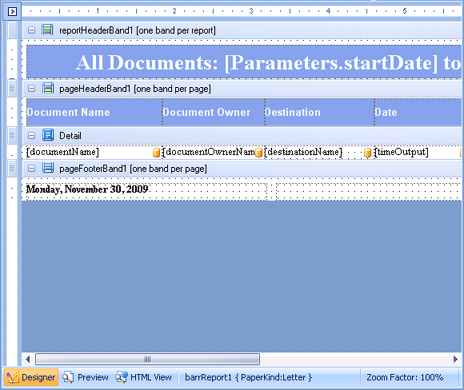The image size is (464, 390).
Task: Click the scroll left arrow
Action: coord(28,359)
